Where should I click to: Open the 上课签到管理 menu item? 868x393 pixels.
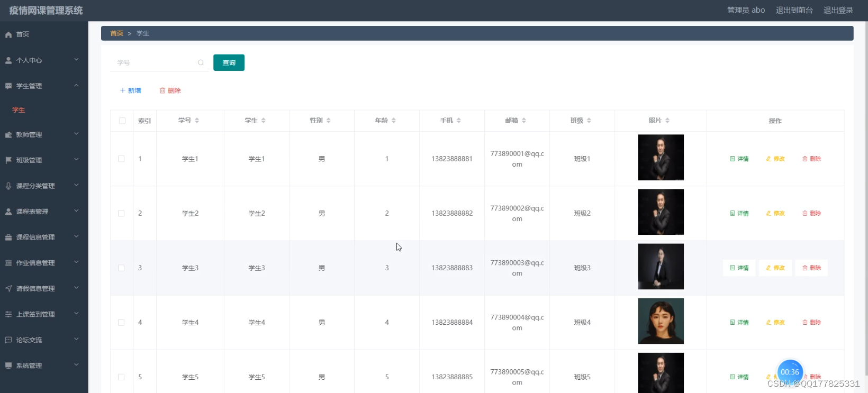(44, 314)
